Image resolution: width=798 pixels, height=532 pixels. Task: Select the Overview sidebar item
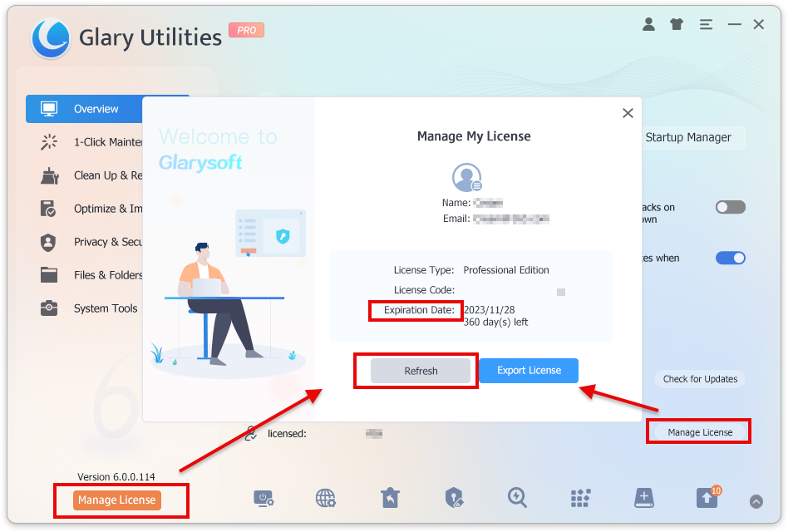click(x=85, y=109)
